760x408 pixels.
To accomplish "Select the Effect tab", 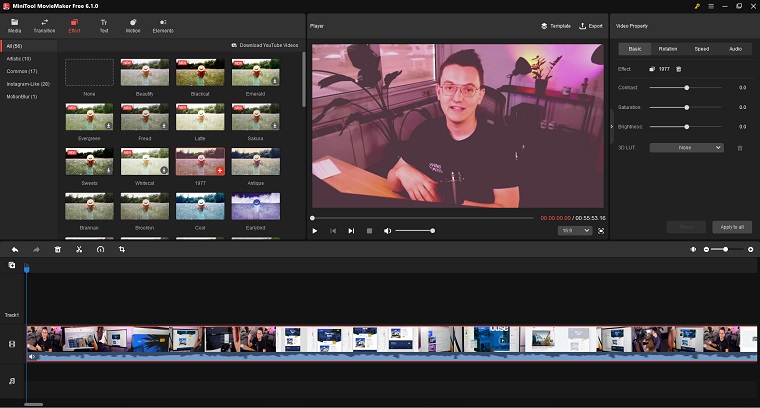I will pos(74,26).
